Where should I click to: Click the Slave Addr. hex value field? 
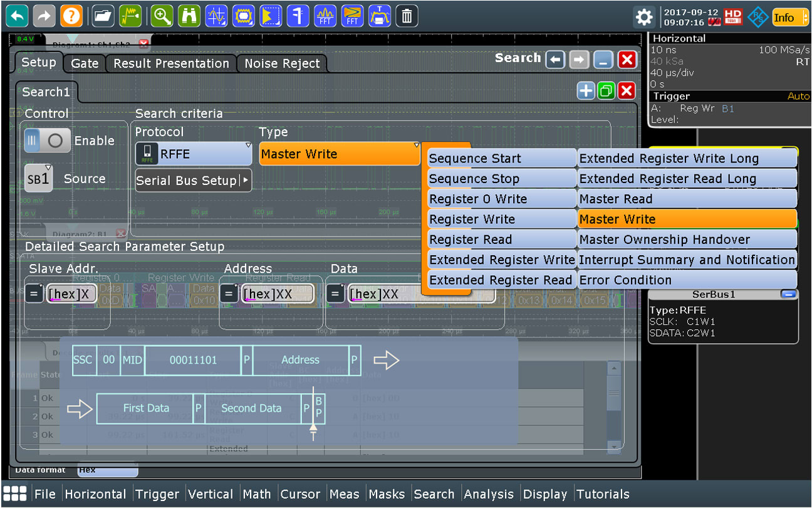(x=71, y=294)
